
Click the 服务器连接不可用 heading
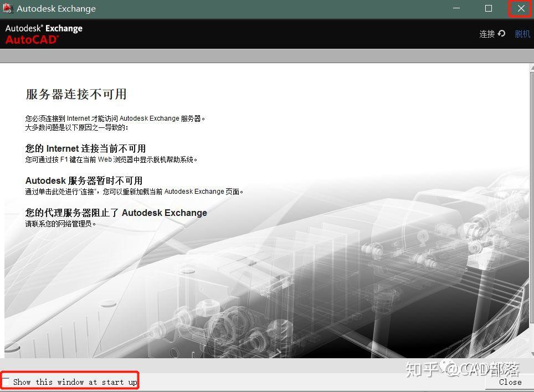(76, 94)
